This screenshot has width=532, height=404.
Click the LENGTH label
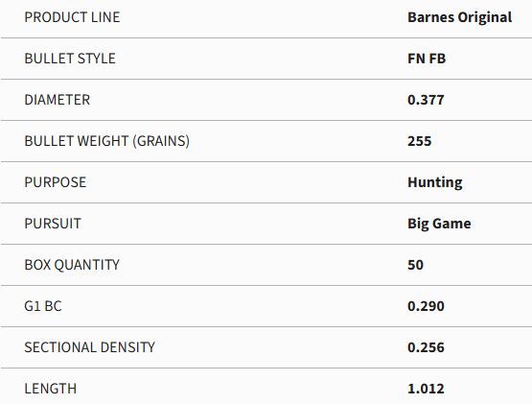point(51,389)
